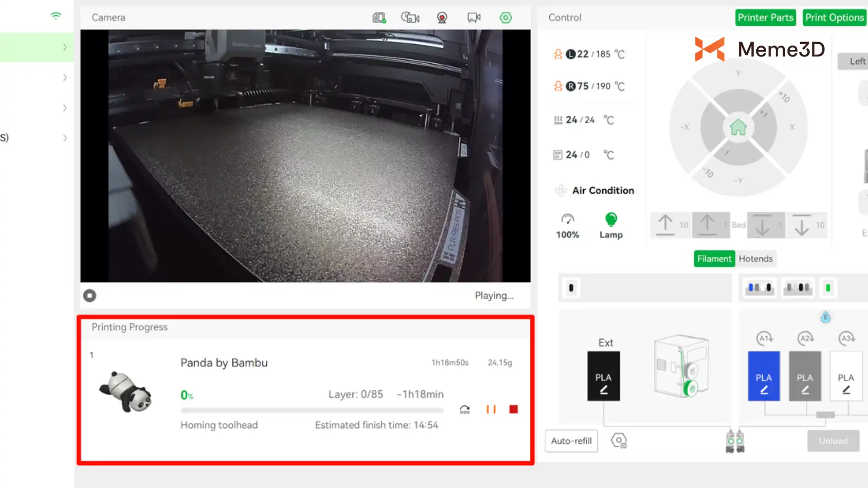Click the video camera icon in Camera header
Viewport: 868px width, 488px height.
[473, 18]
